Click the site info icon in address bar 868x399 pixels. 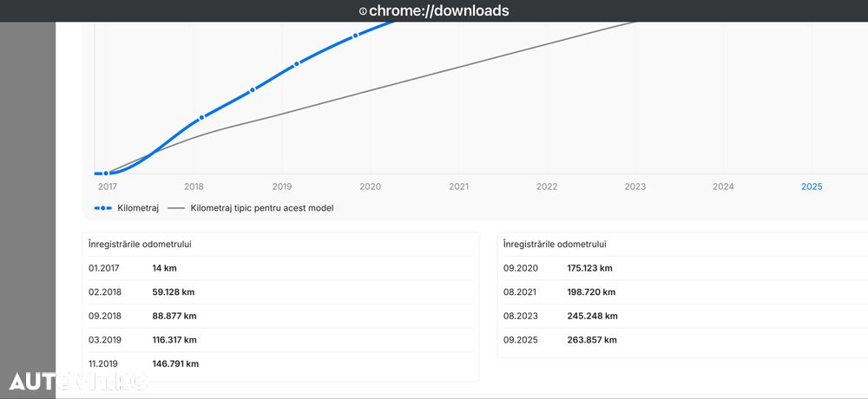363,11
